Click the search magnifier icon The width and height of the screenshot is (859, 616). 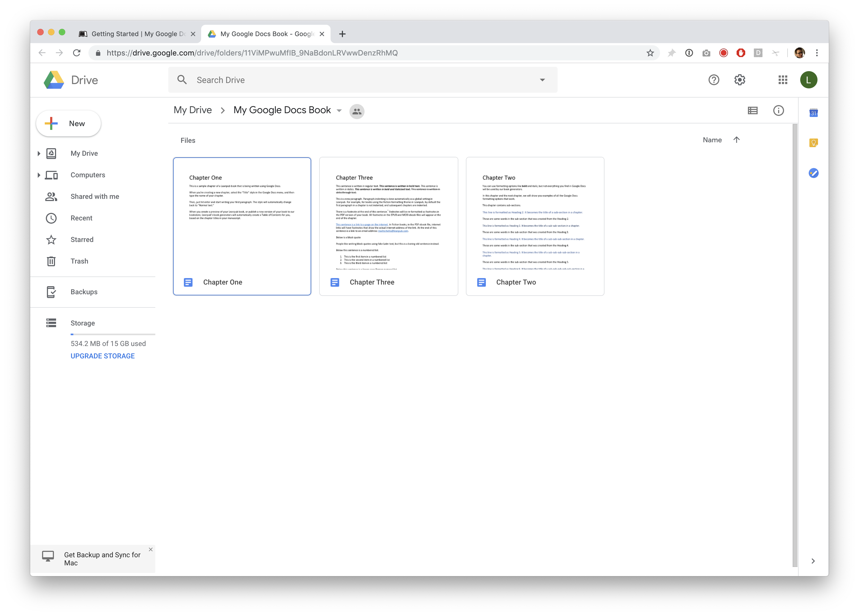tap(182, 79)
